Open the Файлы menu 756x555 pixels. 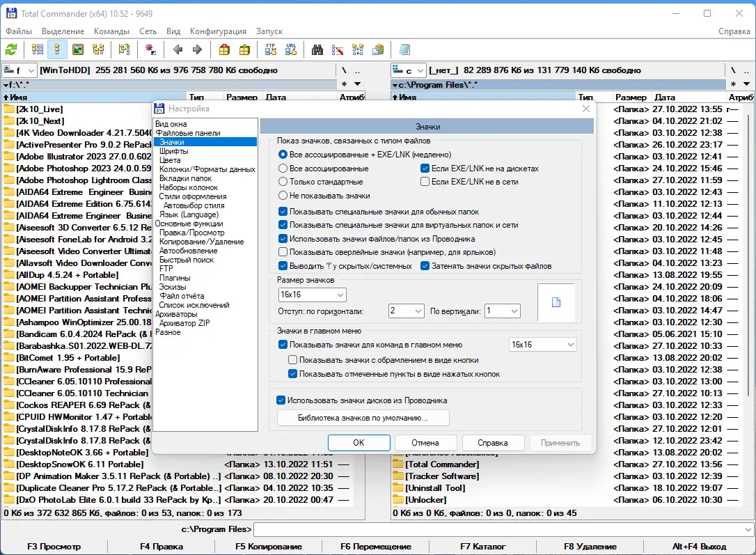[19, 31]
